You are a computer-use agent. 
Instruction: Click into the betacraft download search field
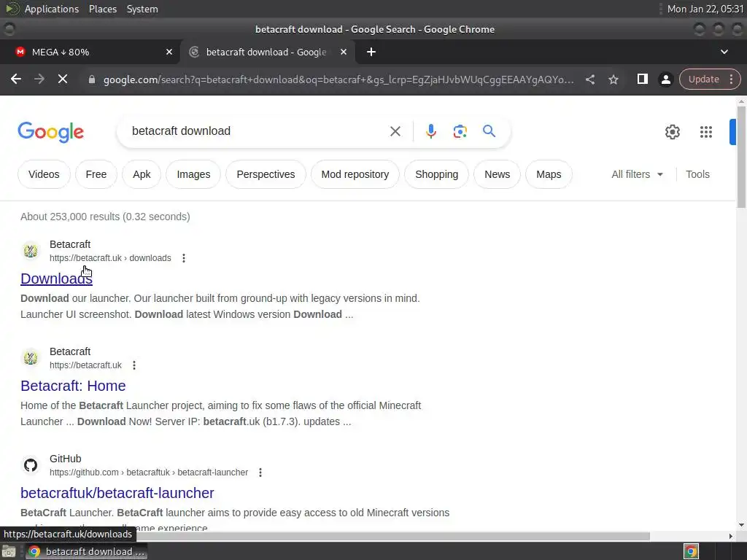tap(255, 131)
